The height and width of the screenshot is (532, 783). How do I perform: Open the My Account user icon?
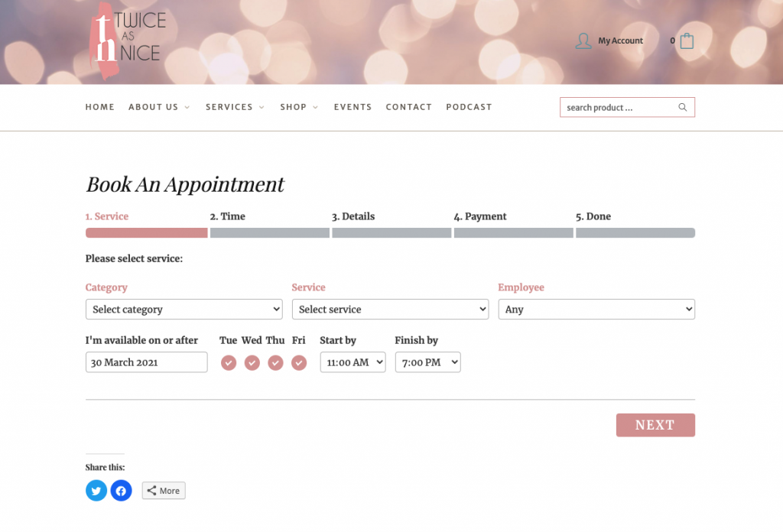click(x=583, y=41)
